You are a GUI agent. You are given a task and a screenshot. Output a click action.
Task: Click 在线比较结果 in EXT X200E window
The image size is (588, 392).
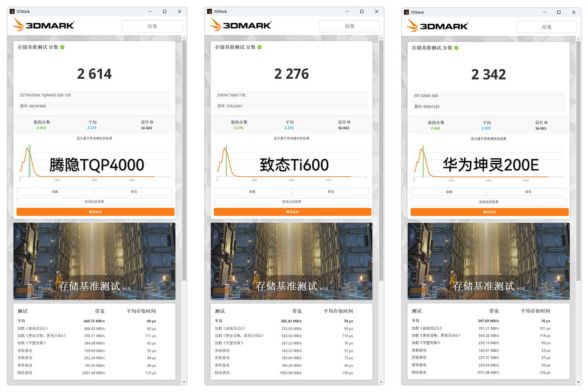pyautogui.click(x=489, y=202)
